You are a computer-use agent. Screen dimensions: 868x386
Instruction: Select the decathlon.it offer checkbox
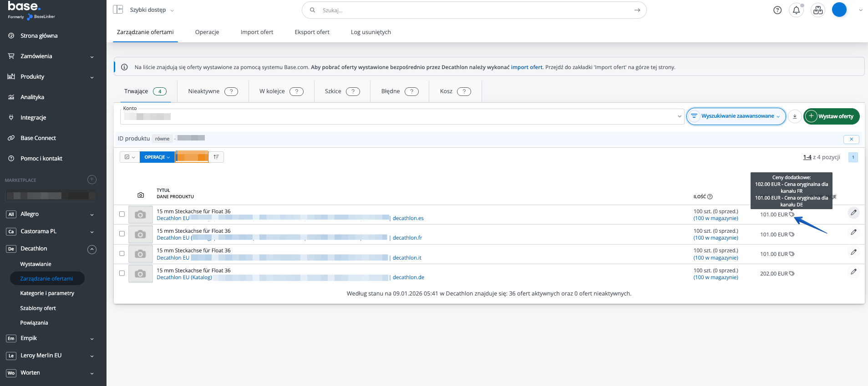(x=122, y=254)
